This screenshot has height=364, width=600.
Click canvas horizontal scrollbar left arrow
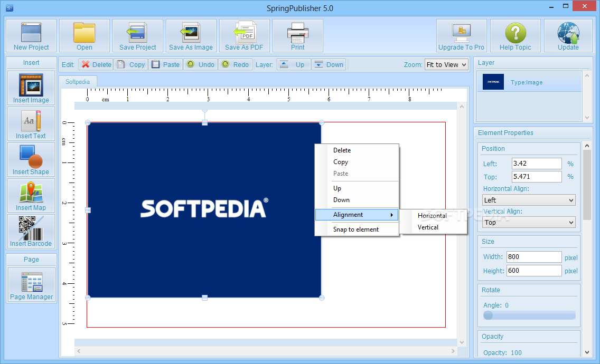click(x=79, y=351)
